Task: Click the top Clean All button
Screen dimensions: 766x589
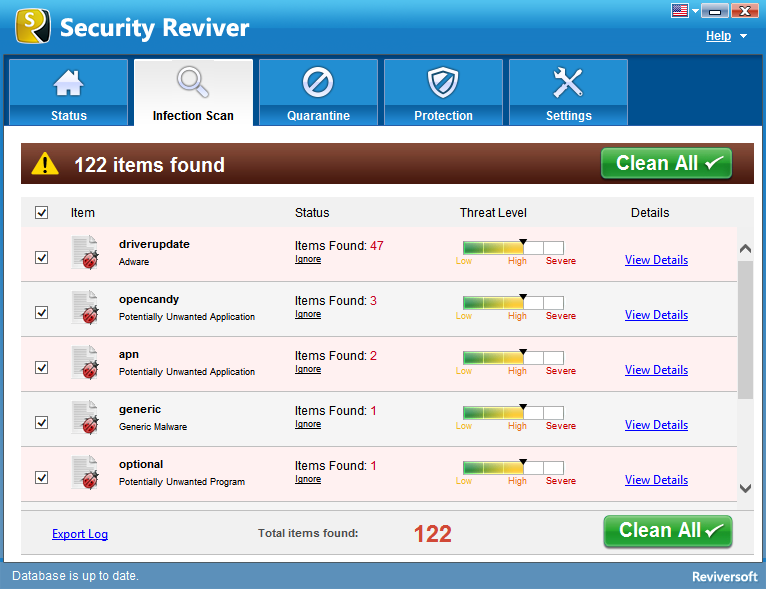Action: point(666,163)
